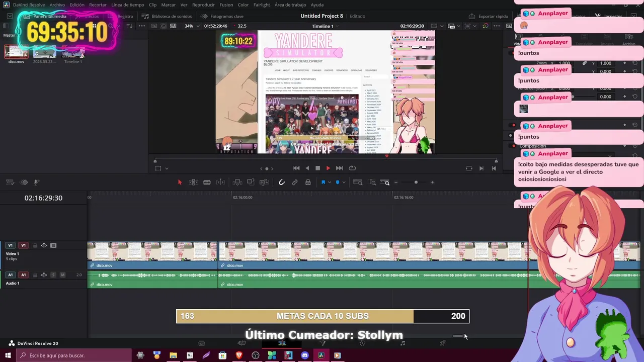The height and width of the screenshot is (362, 644).
Task: Click the Overwrite clip tool icon
Action: pos(251,183)
